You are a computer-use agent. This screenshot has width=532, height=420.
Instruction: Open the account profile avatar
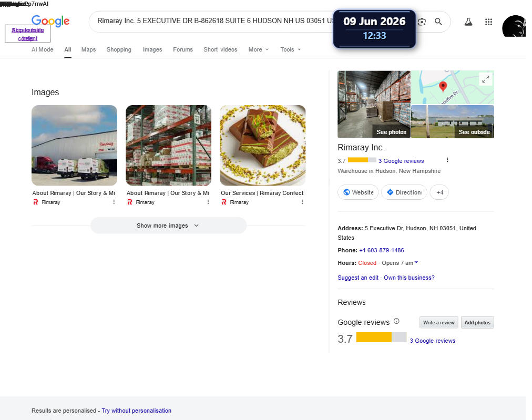coord(514,26)
